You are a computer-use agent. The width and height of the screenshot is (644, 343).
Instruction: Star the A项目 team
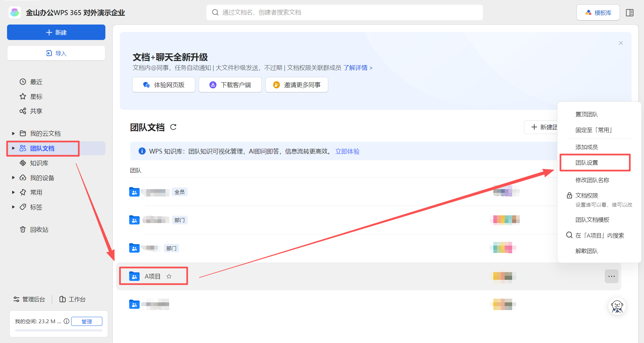(x=169, y=276)
